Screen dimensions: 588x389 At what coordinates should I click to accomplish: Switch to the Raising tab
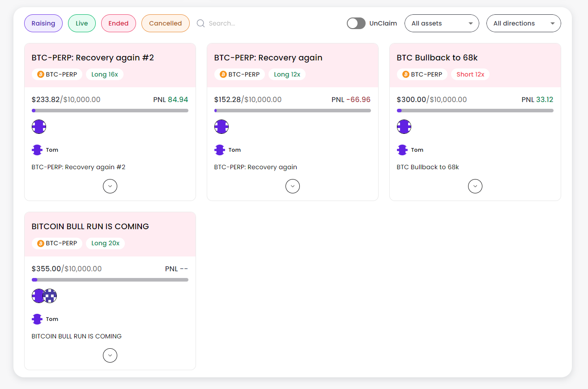43,23
